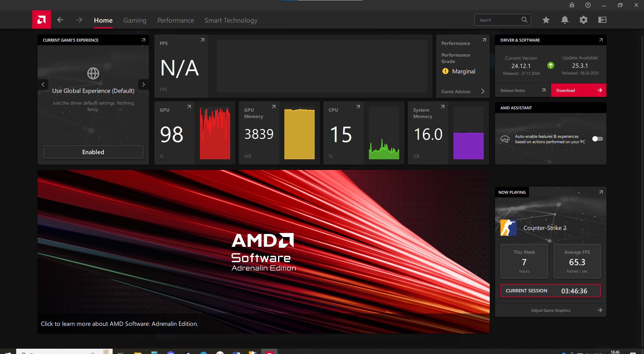Viewport: 644px width, 354px height.
Task: Open favorites star icon
Action: (x=546, y=20)
